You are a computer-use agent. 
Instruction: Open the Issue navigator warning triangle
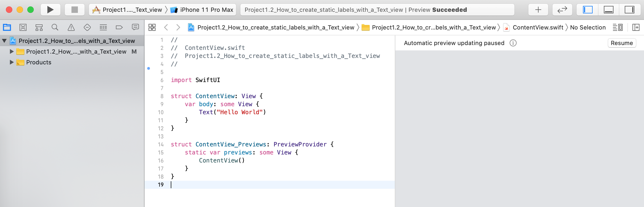[x=71, y=27]
